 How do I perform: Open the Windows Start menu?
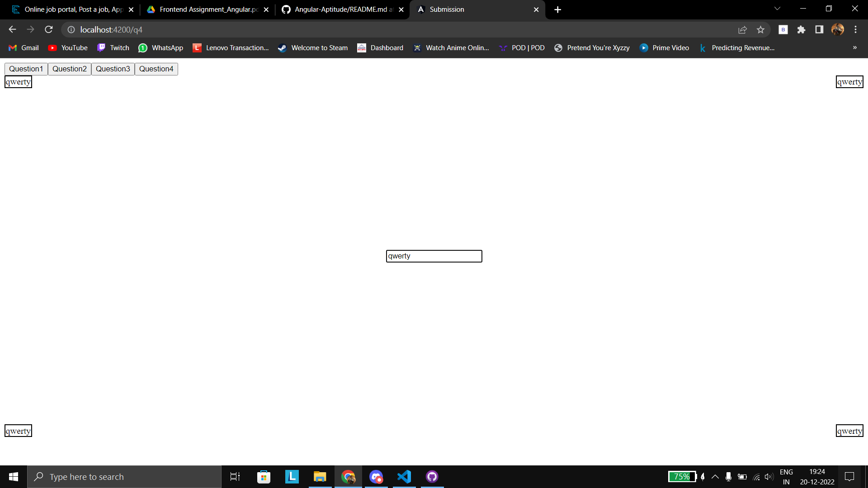[13, 476]
